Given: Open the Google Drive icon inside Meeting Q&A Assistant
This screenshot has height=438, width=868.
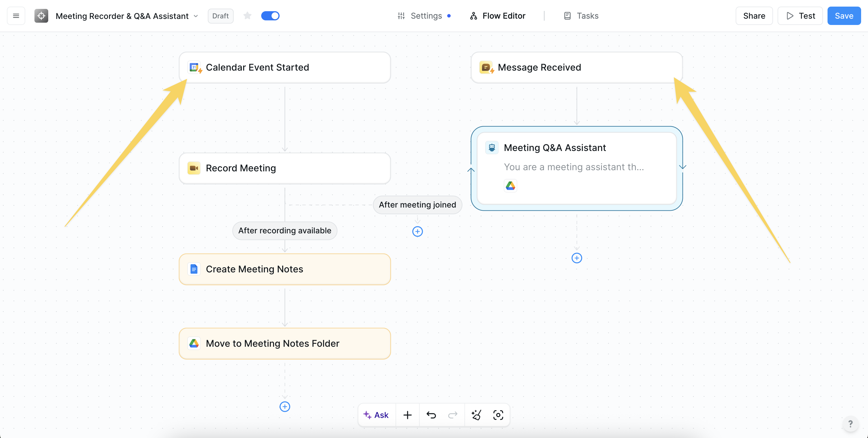Looking at the screenshot, I should pyautogui.click(x=510, y=185).
